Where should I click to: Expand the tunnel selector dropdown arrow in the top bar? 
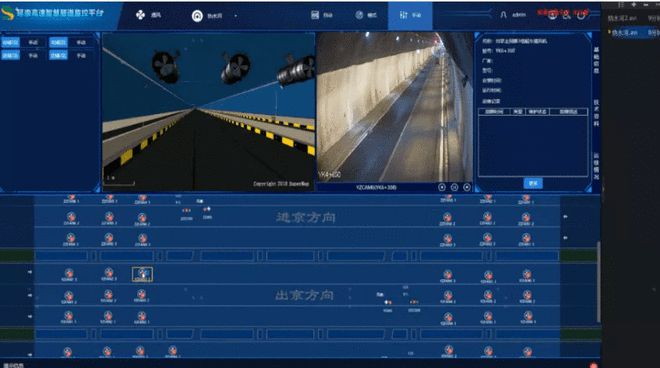coord(236,16)
